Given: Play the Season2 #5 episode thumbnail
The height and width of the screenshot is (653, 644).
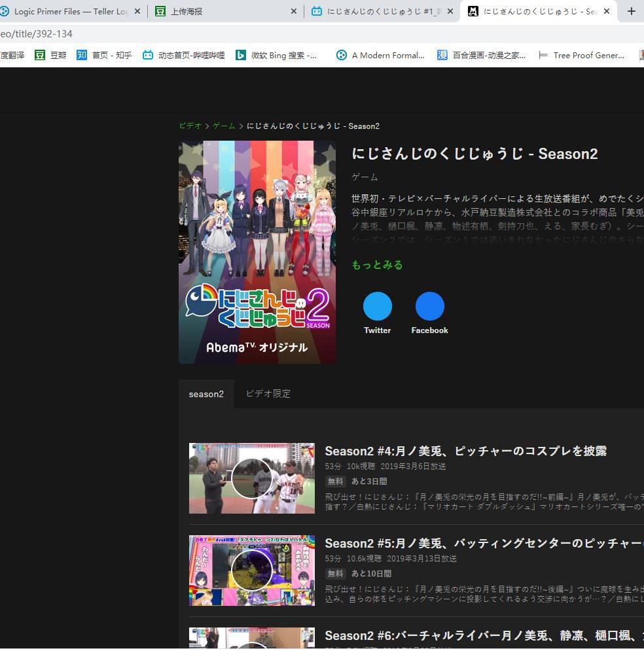Looking at the screenshot, I should coord(252,571).
